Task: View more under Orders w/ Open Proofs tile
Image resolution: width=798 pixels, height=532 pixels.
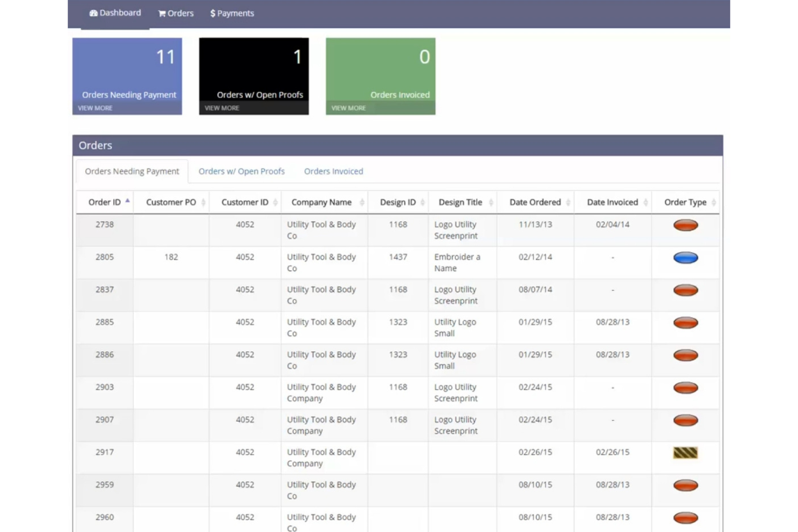Action: click(222, 108)
